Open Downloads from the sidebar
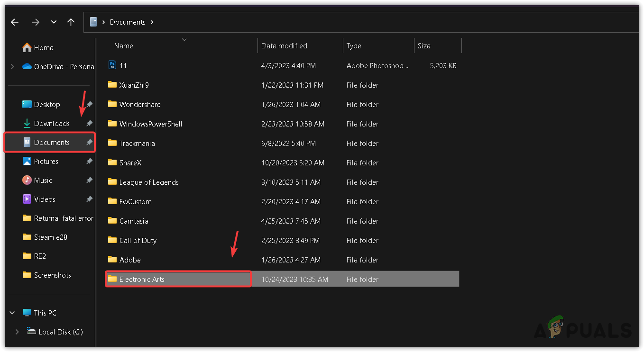The width and height of the screenshot is (644, 352). point(52,124)
